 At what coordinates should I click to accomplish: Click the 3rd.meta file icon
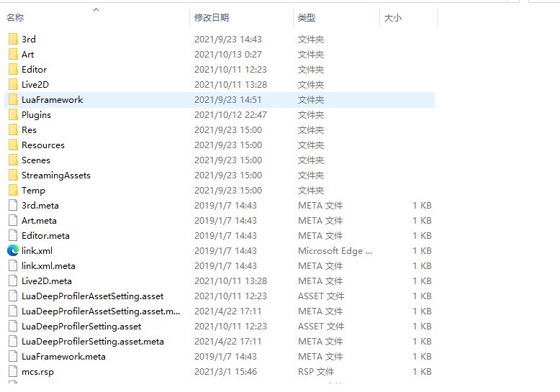point(13,205)
